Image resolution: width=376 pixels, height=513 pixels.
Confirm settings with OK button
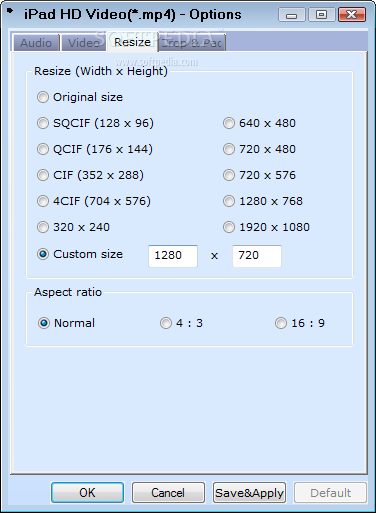coord(87,492)
